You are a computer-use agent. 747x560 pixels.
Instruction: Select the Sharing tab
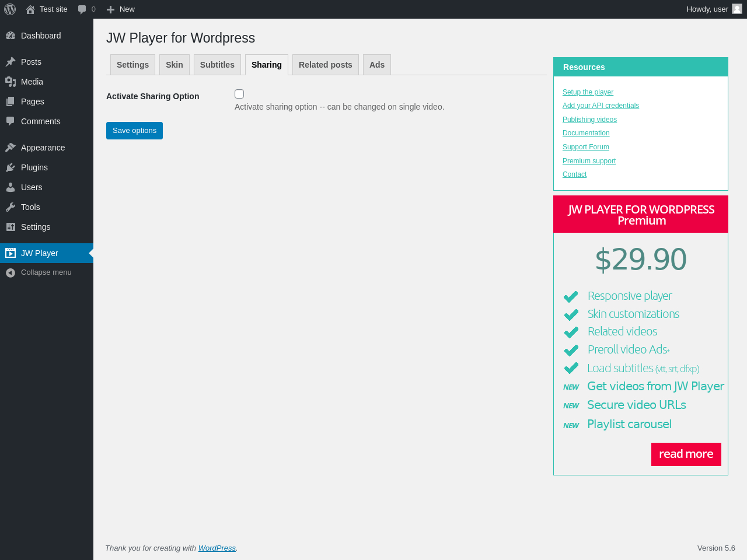coord(267,65)
